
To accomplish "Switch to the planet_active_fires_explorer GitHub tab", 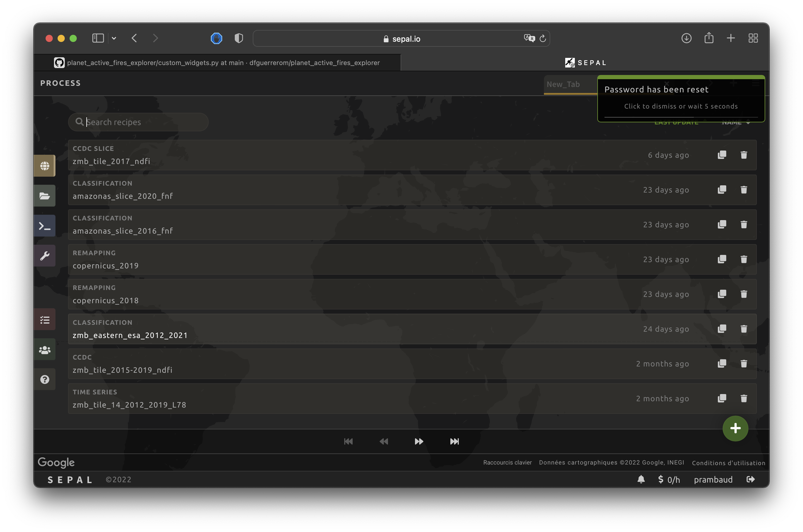I will (217, 63).
